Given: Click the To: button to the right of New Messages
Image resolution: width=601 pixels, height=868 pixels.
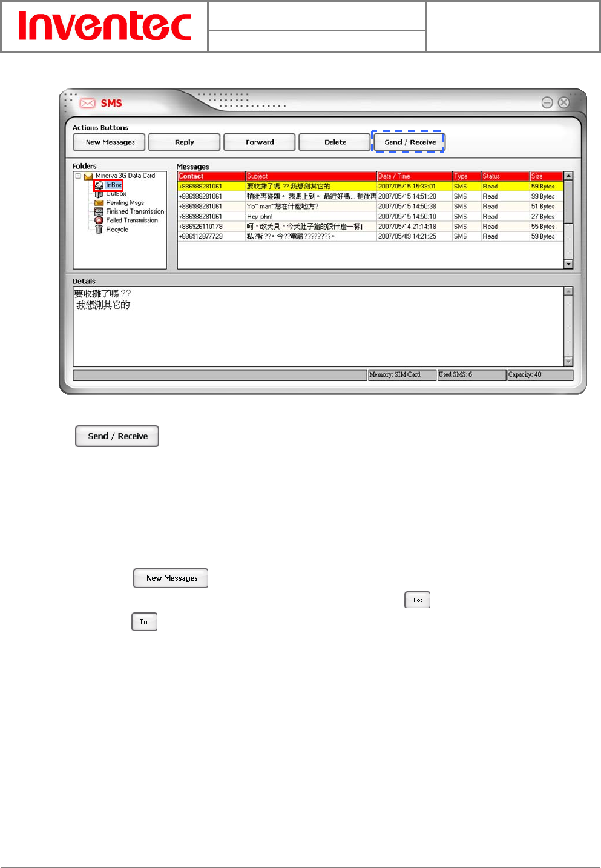Looking at the screenshot, I should tap(417, 600).
